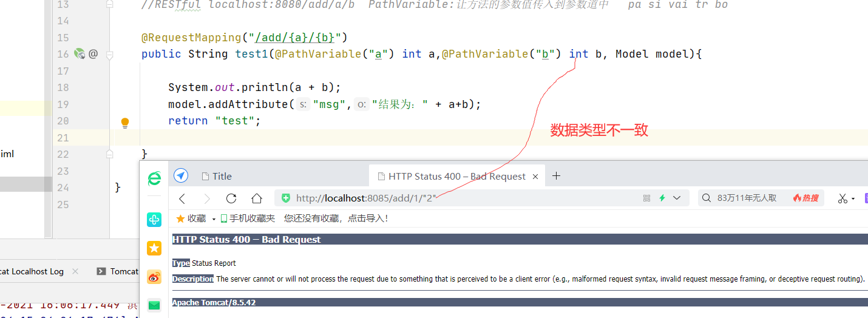Open the QR code icon in the address bar
This screenshot has height=318, width=868.
pyautogui.click(x=647, y=198)
